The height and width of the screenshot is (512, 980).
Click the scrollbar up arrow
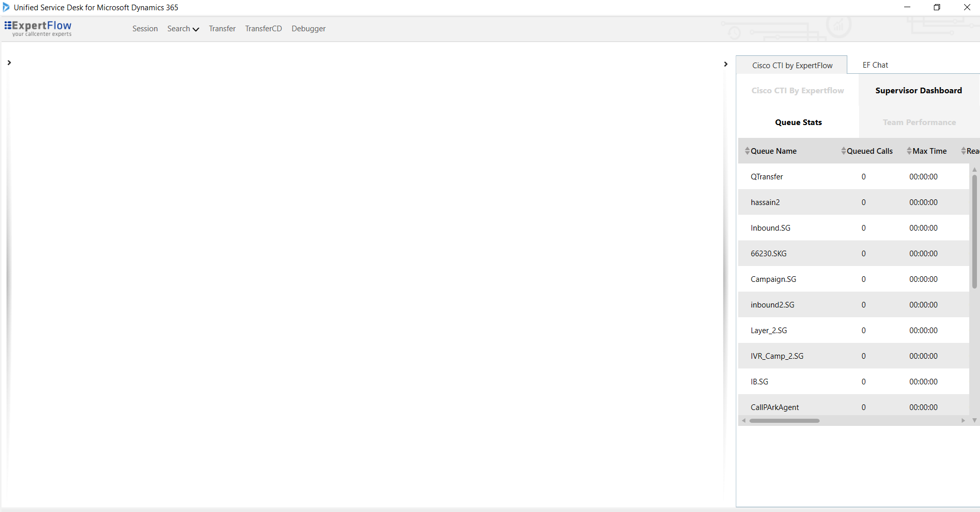974,169
